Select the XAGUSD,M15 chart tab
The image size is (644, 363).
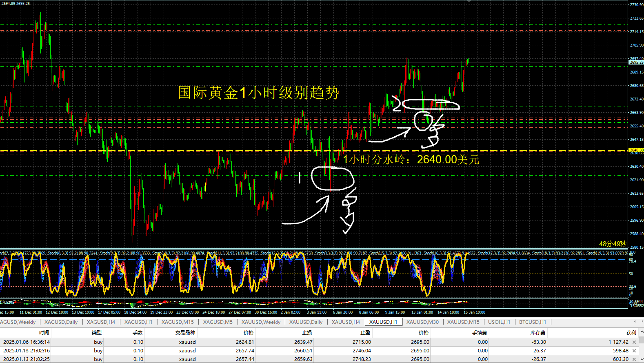tap(178, 322)
